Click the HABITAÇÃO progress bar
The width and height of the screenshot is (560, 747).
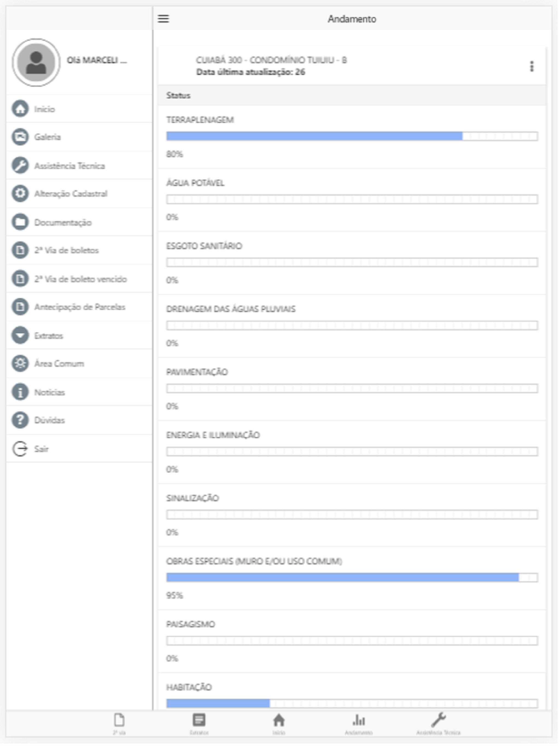(x=352, y=704)
